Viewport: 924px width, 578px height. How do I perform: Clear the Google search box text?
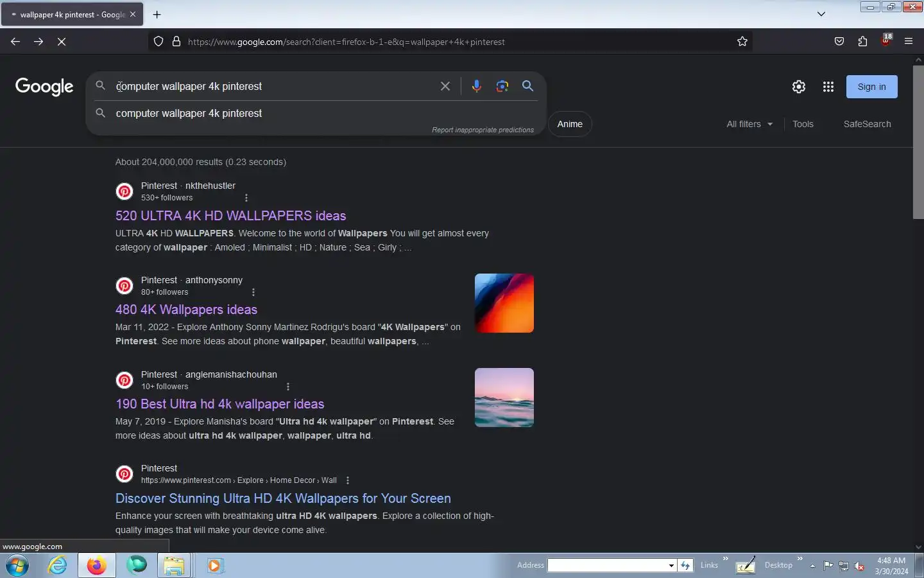(445, 86)
